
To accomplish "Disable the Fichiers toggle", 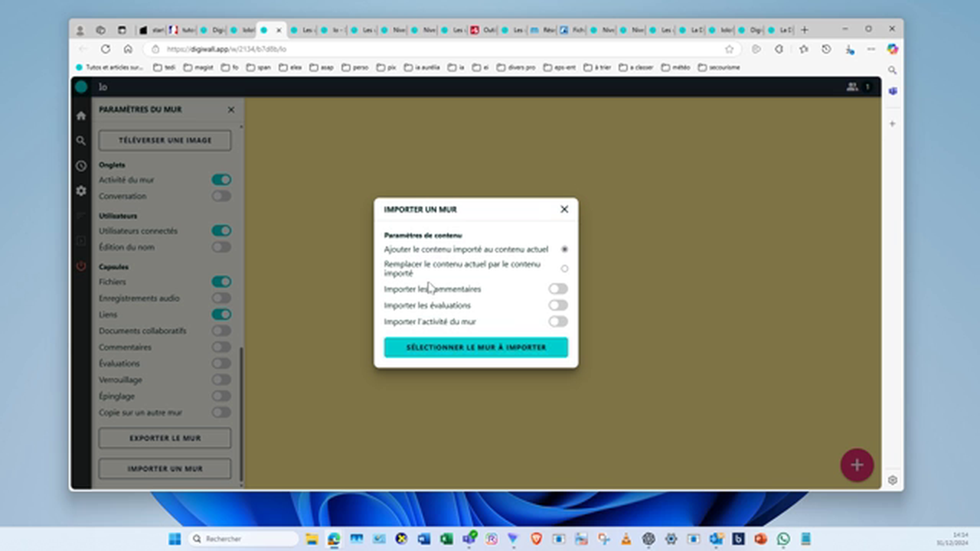I will coord(220,282).
